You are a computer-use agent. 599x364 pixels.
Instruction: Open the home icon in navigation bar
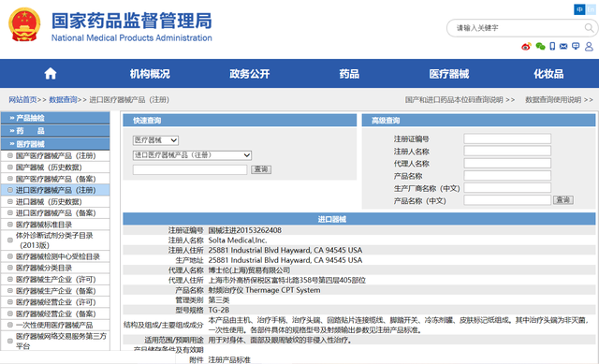pos(50,73)
